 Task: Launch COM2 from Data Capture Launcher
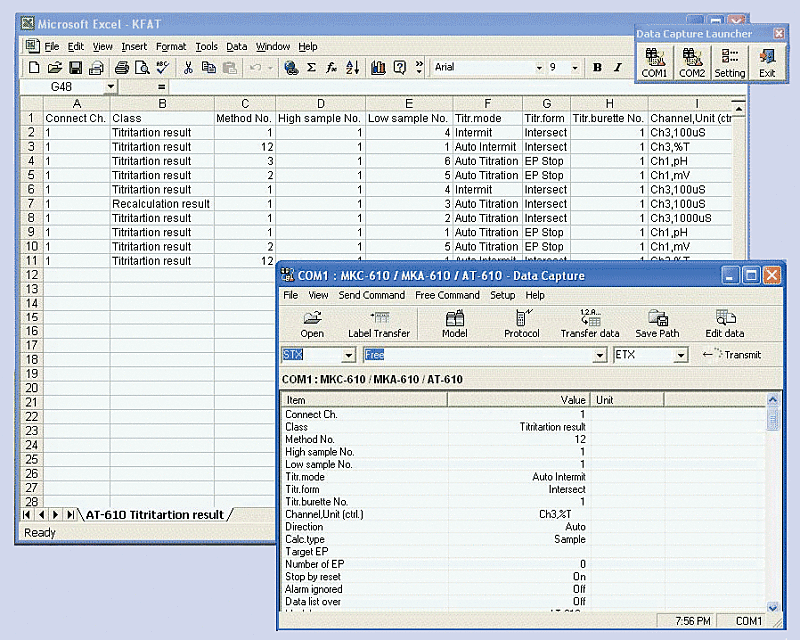click(692, 62)
